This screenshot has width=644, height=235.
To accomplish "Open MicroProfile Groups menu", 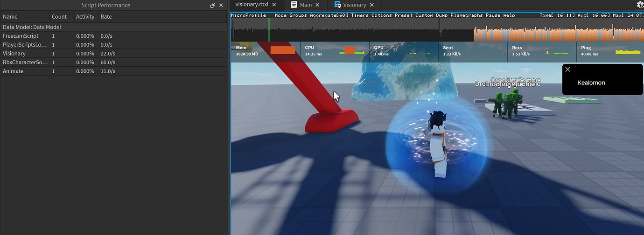I will click(298, 15).
